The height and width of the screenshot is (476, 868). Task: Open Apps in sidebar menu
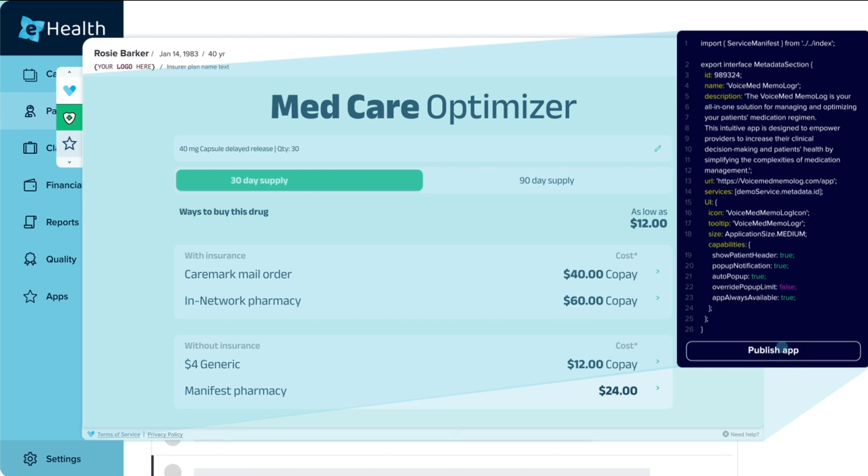point(56,296)
